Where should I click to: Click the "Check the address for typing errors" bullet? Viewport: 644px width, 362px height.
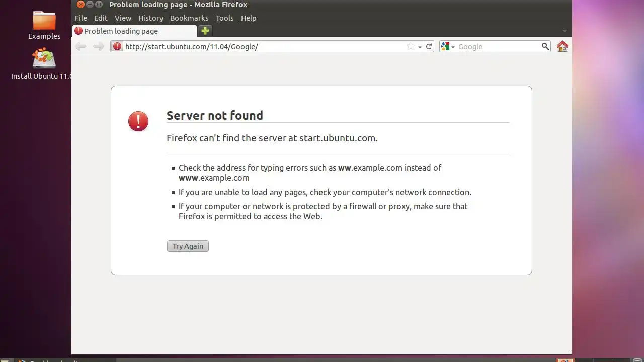click(310, 173)
